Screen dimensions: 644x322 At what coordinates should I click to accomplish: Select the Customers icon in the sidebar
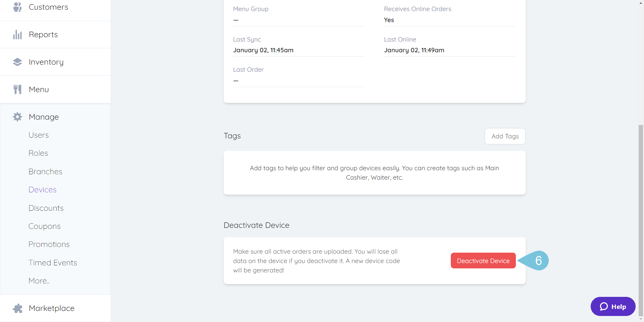point(17,7)
